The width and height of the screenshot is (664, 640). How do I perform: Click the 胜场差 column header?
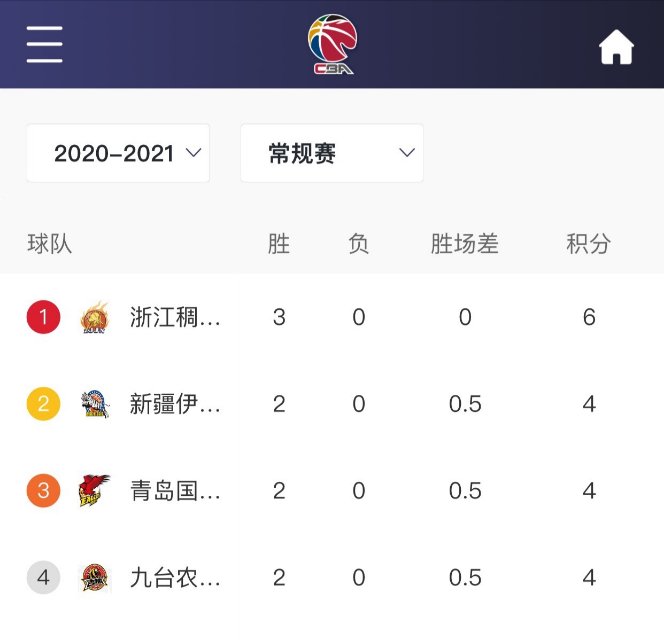[x=465, y=244]
